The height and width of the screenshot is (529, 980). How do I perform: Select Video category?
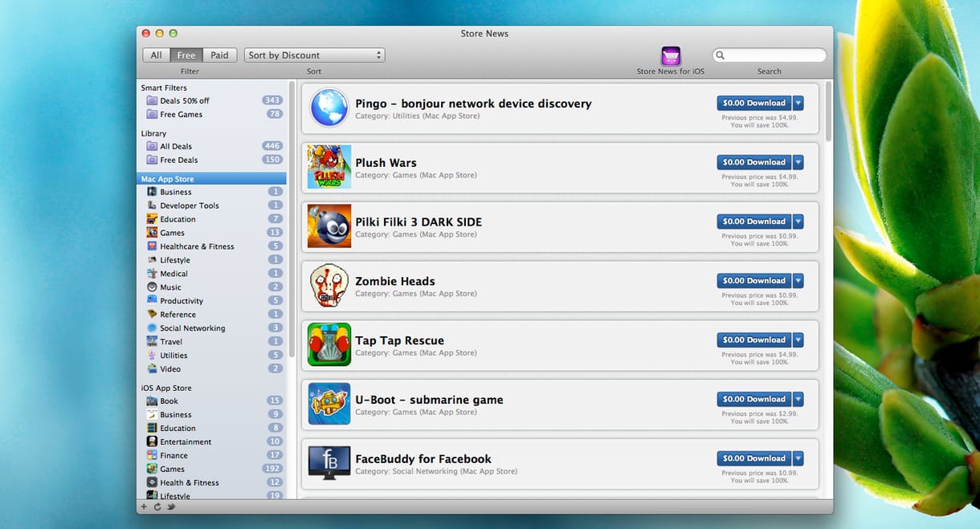pos(210,369)
